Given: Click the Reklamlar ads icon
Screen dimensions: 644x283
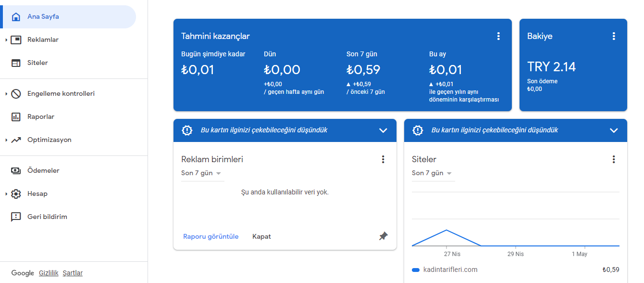Looking at the screenshot, I should 16,40.
